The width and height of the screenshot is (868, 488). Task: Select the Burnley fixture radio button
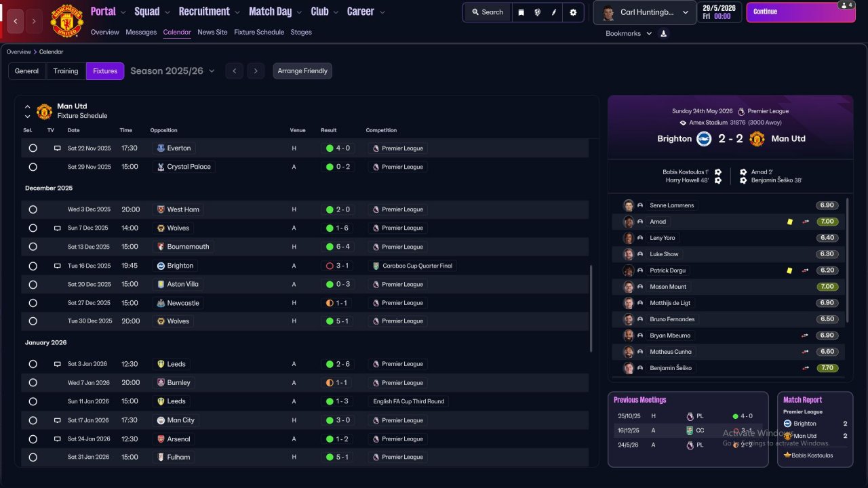(33, 383)
